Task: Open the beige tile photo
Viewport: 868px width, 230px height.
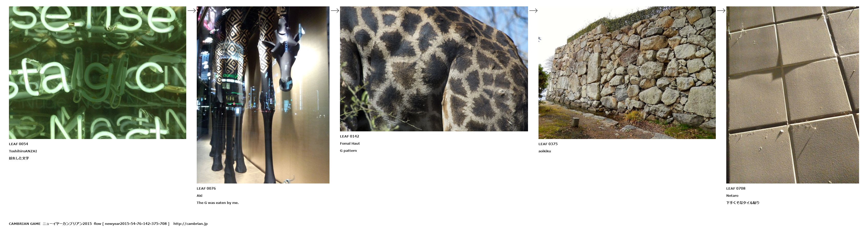Action: 792,95
